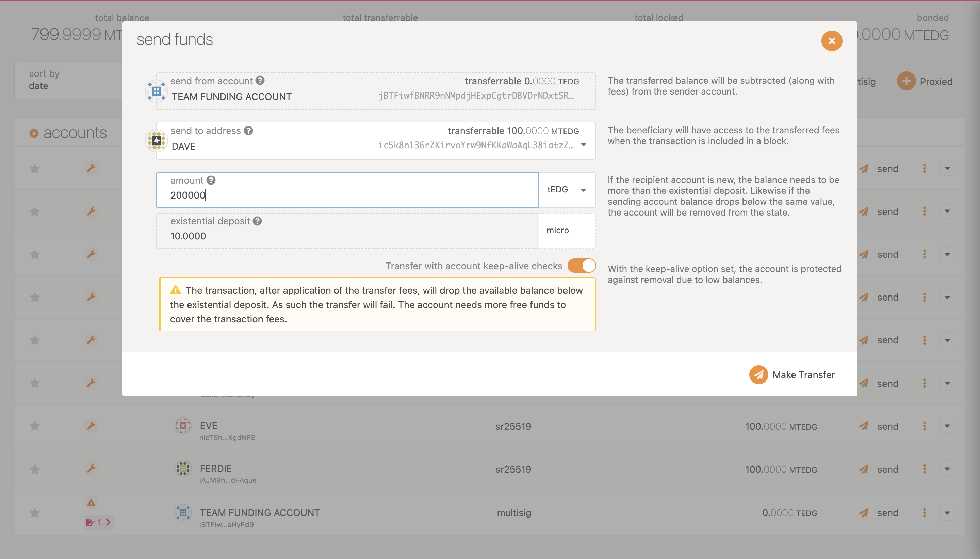
Task: Close the send funds dialog
Action: click(x=831, y=41)
